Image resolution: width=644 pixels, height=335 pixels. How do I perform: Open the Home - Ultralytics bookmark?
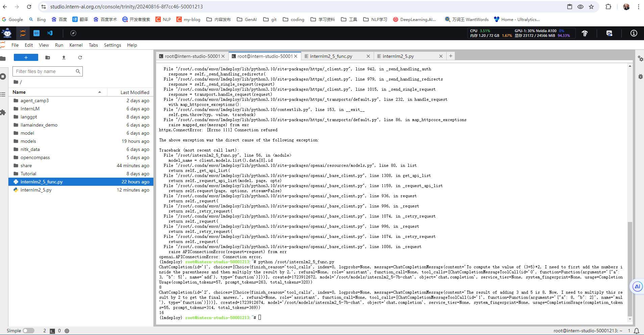pos(517,19)
